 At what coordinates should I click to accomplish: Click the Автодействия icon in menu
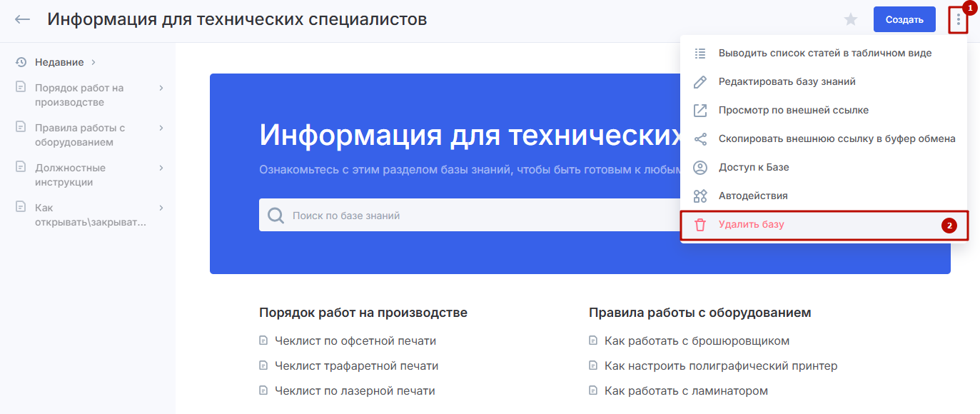700,196
